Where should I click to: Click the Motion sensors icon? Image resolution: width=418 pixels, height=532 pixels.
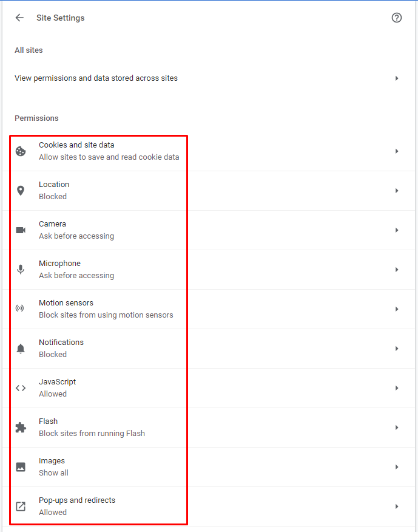tap(19, 308)
